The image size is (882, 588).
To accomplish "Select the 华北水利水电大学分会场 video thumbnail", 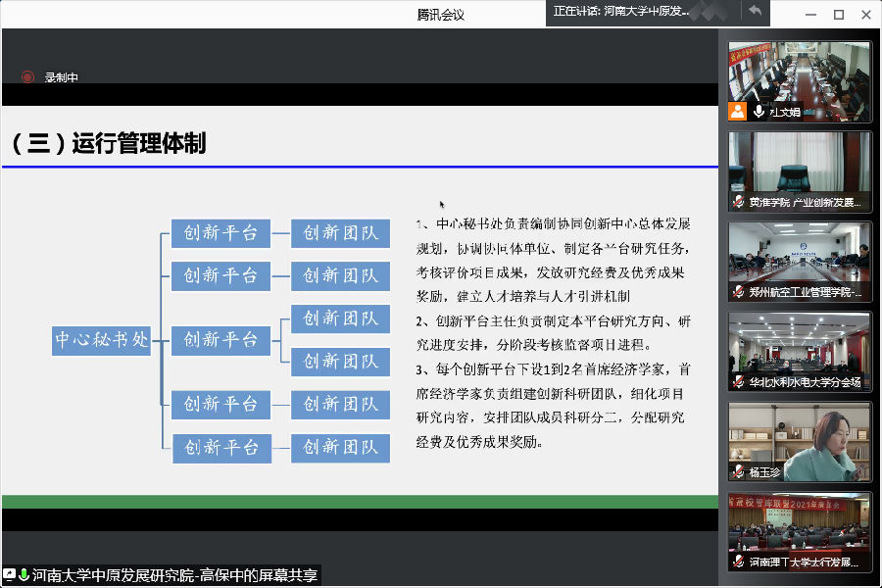I will 799,351.
